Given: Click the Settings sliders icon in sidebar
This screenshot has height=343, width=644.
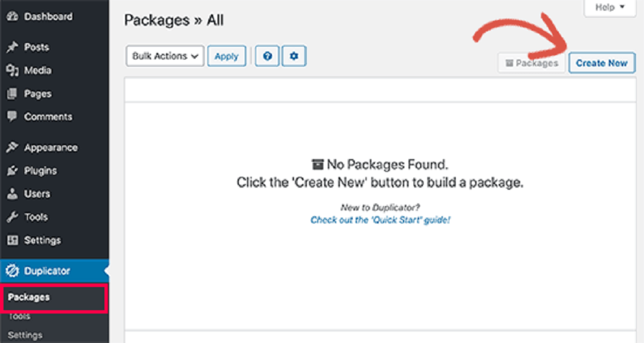Looking at the screenshot, I should 12,240.
